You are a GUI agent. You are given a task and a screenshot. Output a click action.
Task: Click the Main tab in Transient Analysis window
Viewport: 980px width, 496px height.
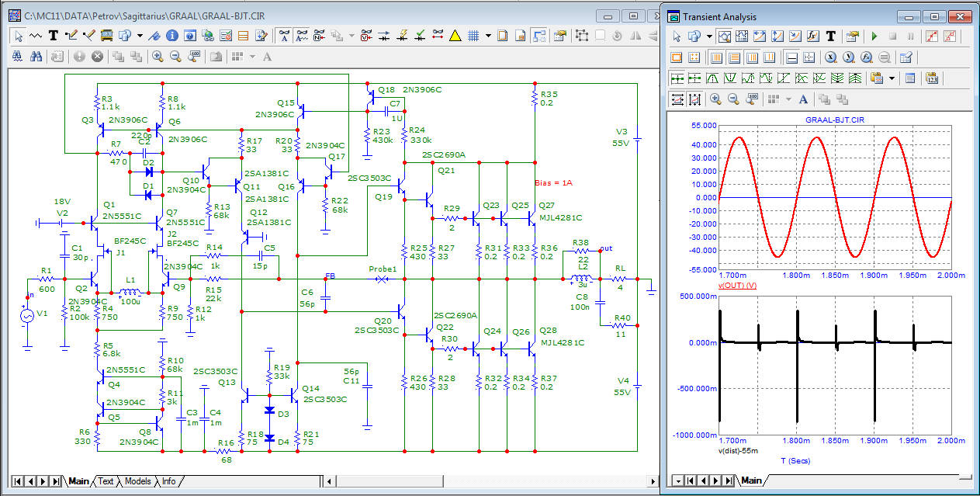pos(750,480)
